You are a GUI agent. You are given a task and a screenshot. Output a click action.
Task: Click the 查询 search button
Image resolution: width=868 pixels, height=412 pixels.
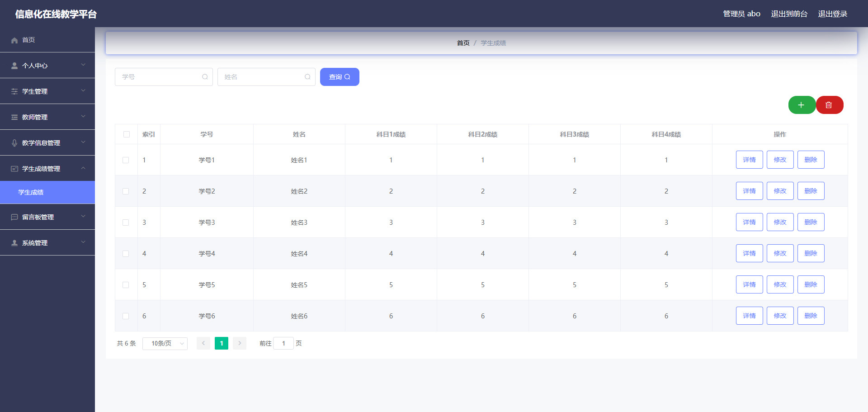(x=340, y=77)
